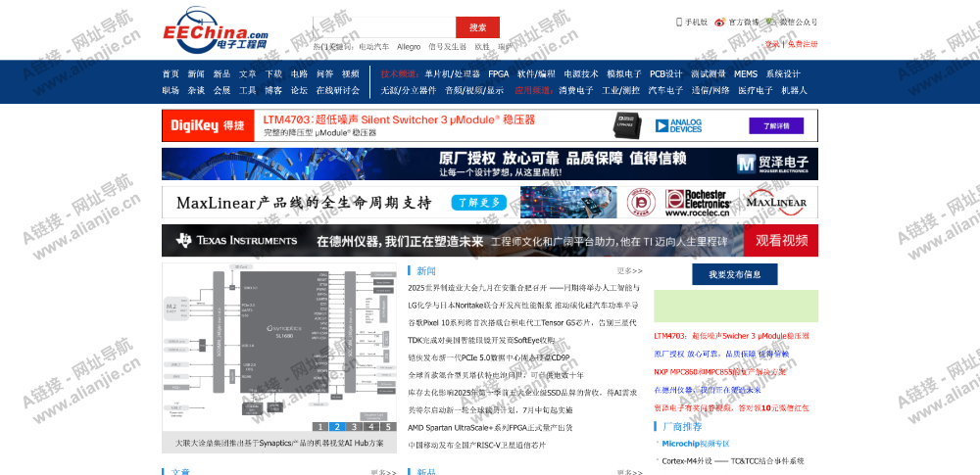Open the 机器人 application channel
This screenshot has width=980, height=475.
(794, 90)
